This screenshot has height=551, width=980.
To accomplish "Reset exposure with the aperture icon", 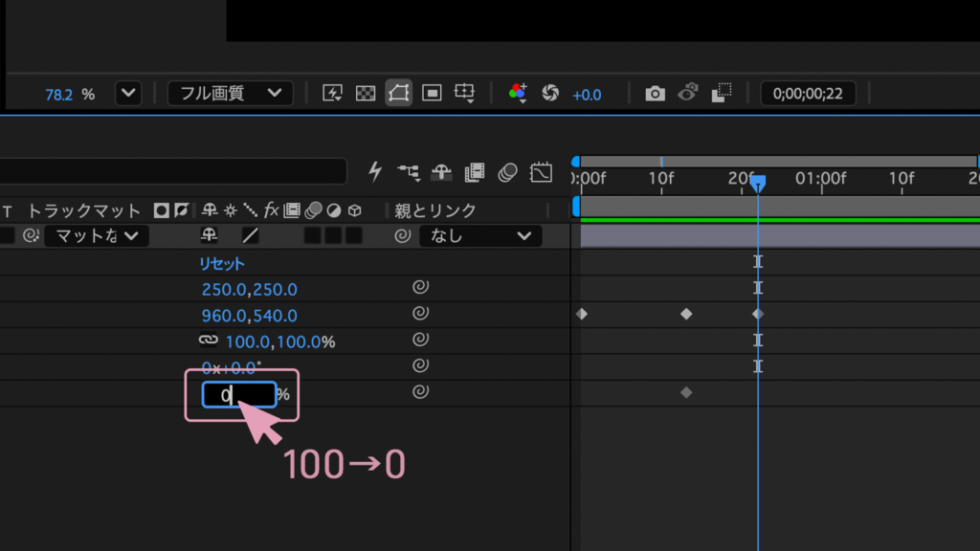I will pos(550,94).
